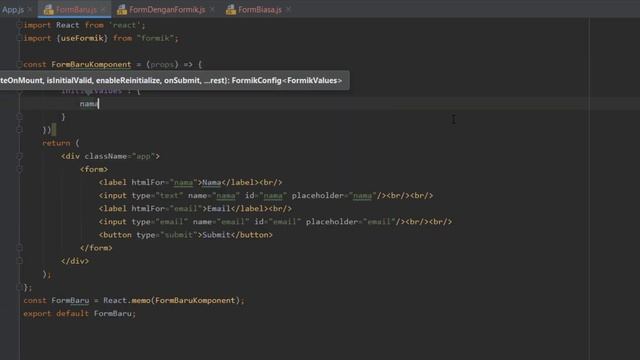The height and width of the screenshot is (360, 640).
Task: Click 'export default FormBaru' line
Action: point(79,313)
